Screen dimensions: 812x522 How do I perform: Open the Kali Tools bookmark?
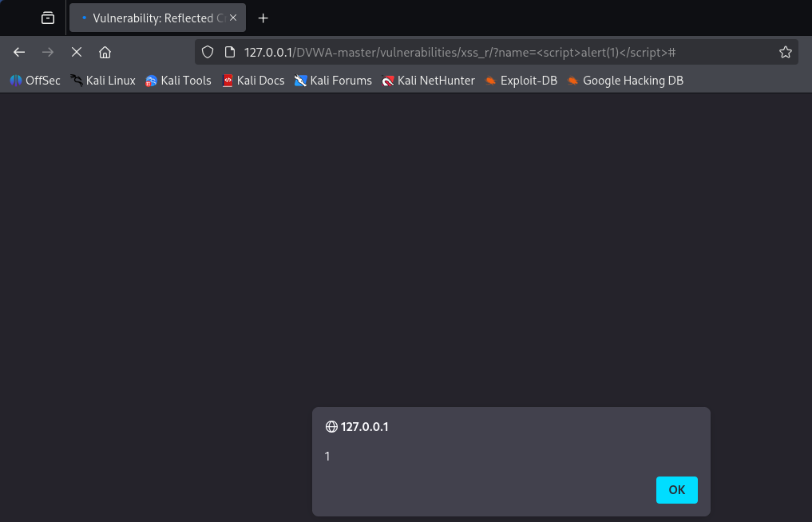click(x=178, y=81)
